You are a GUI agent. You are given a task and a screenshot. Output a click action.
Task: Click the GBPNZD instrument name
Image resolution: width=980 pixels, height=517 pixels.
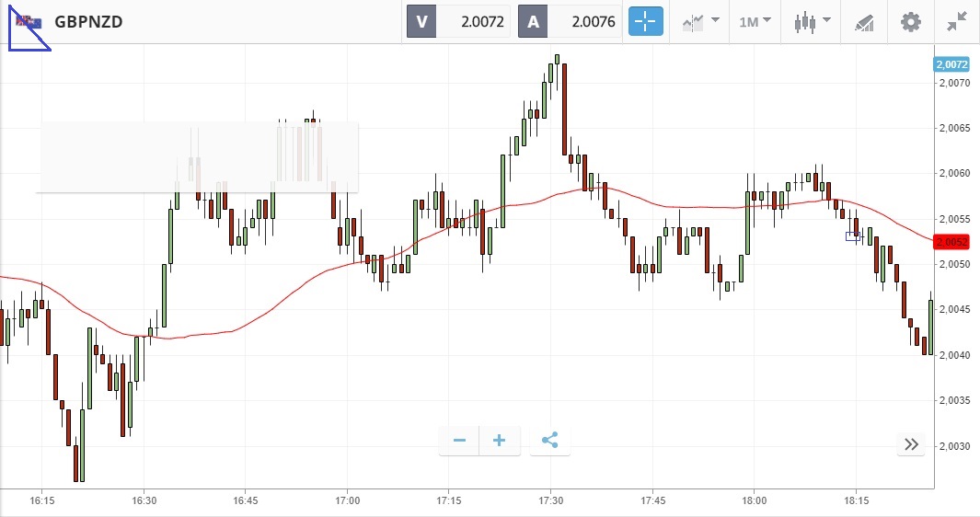click(x=88, y=21)
